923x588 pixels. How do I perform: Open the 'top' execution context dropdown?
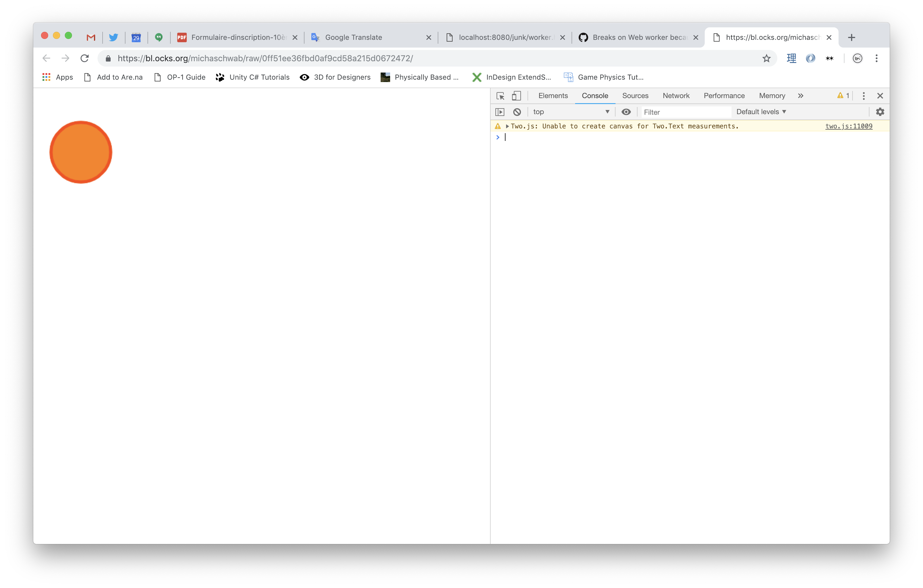(x=571, y=111)
